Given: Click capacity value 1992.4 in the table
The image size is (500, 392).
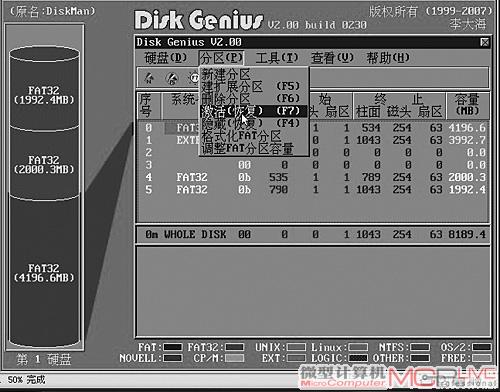Looking at the screenshot, I should (467, 190).
